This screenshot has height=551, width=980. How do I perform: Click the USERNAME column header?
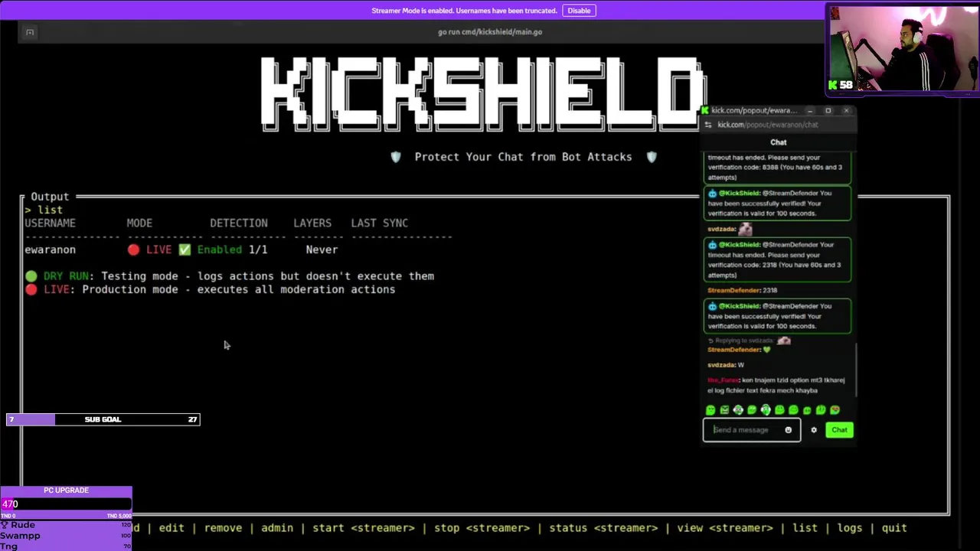pyautogui.click(x=50, y=223)
